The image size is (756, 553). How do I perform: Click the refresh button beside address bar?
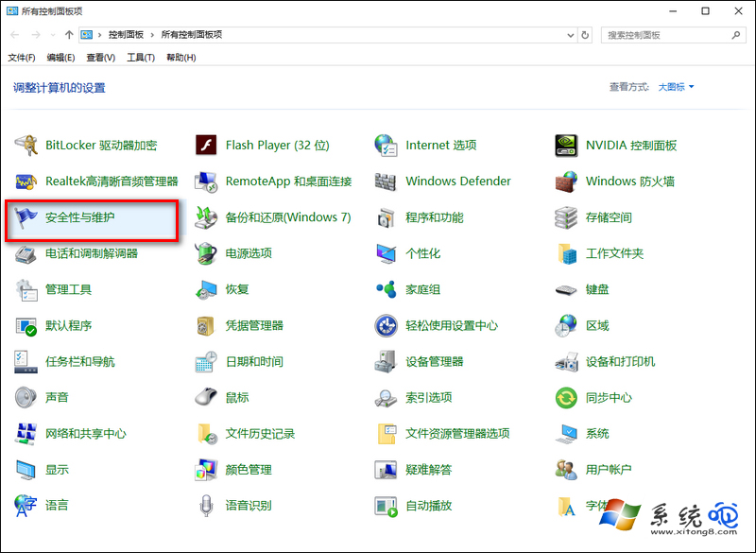point(585,35)
